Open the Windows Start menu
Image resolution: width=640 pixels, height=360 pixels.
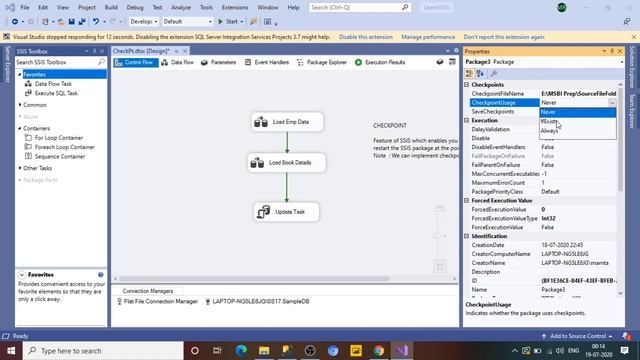11,351
